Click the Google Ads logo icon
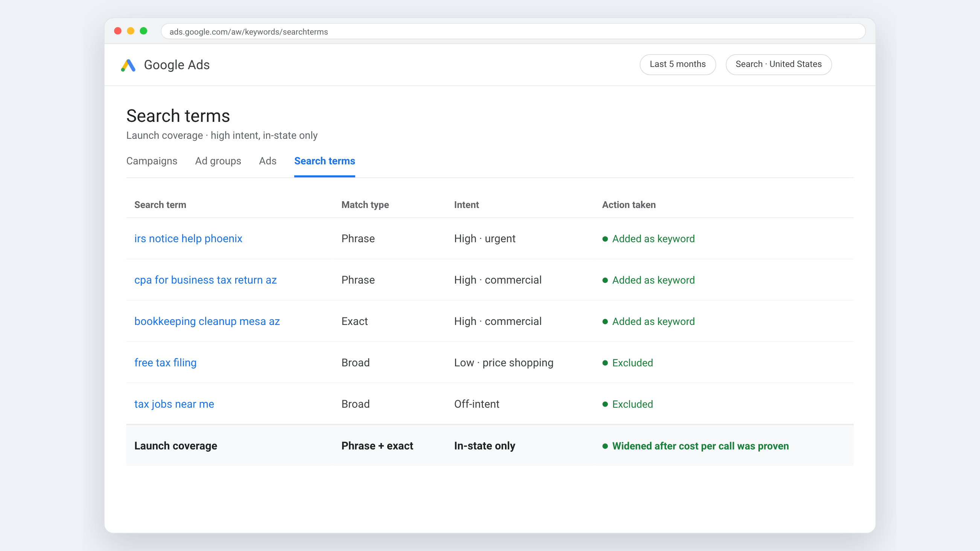 coord(128,65)
